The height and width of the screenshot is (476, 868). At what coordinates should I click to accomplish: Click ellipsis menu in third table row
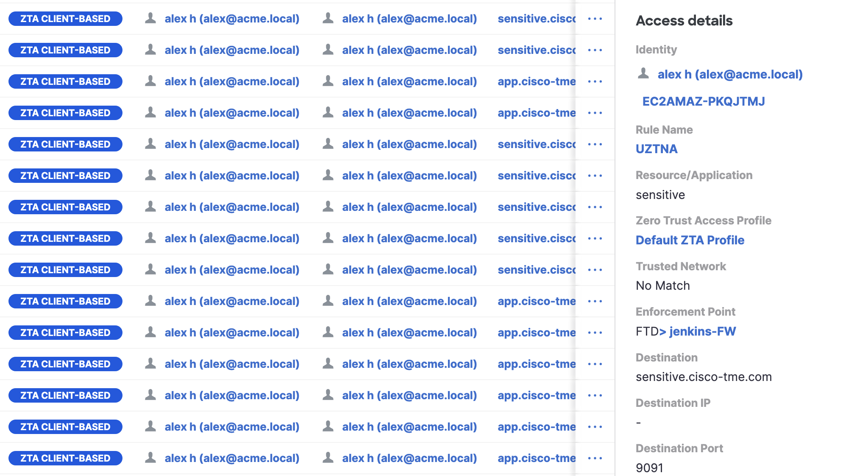pos(595,81)
